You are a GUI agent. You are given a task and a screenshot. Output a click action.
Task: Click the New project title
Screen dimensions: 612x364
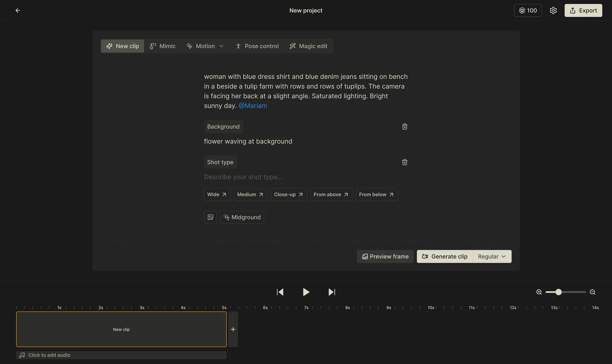click(x=306, y=10)
